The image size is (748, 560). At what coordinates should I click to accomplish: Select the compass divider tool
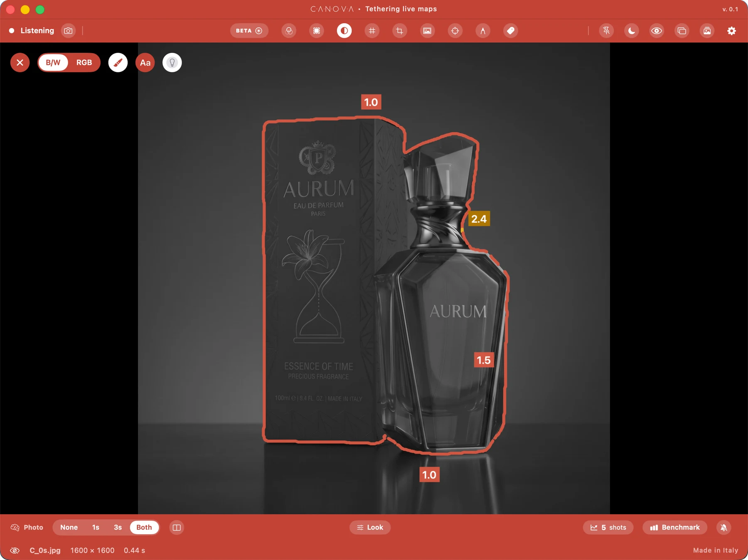pyautogui.click(x=483, y=31)
